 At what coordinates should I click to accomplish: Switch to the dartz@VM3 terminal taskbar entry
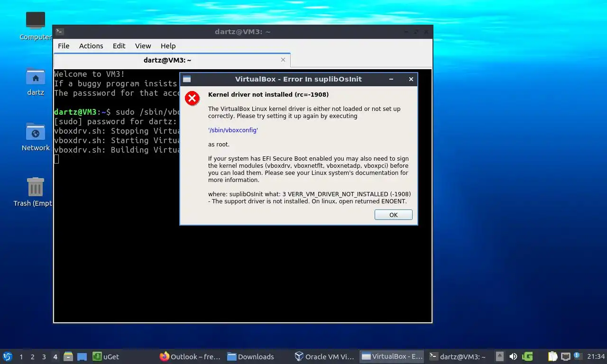458,356
